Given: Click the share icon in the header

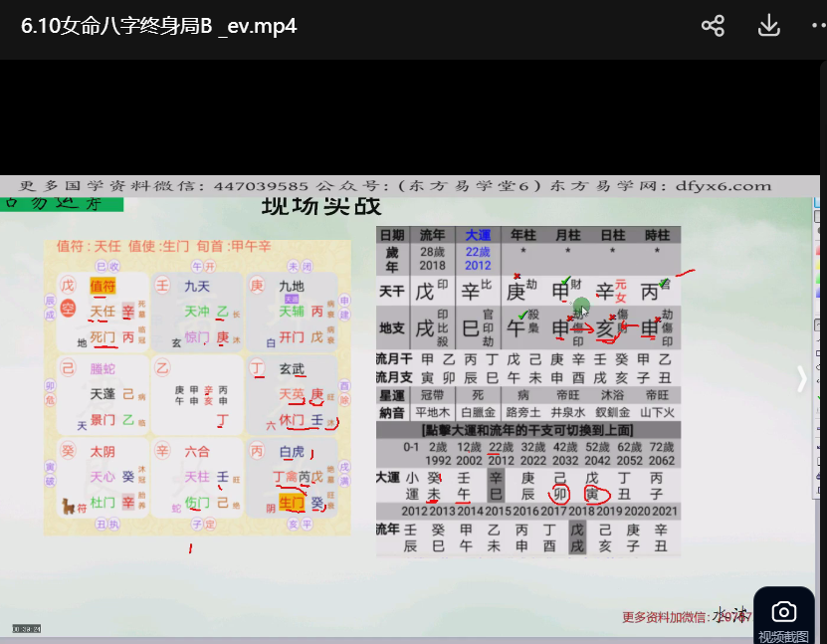Looking at the screenshot, I should coord(713,26).
